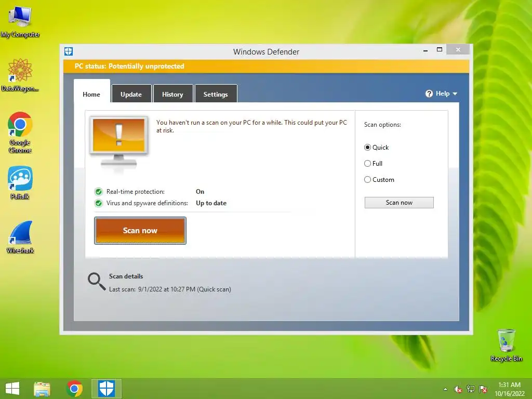The height and width of the screenshot is (399, 532).
Task: Click the large orange Scan now button
Action: pyautogui.click(x=140, y=231)
